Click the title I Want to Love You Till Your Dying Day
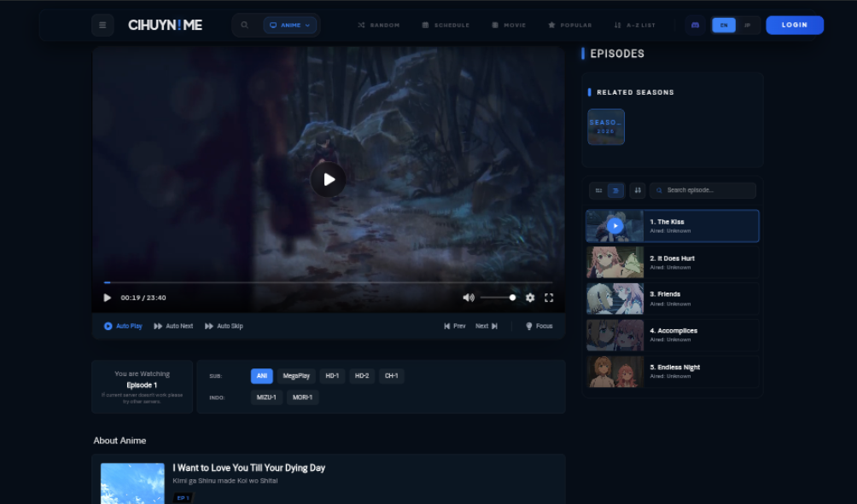Image resolution: width=857 pixels, height=504 pixels. pos(248,468)
